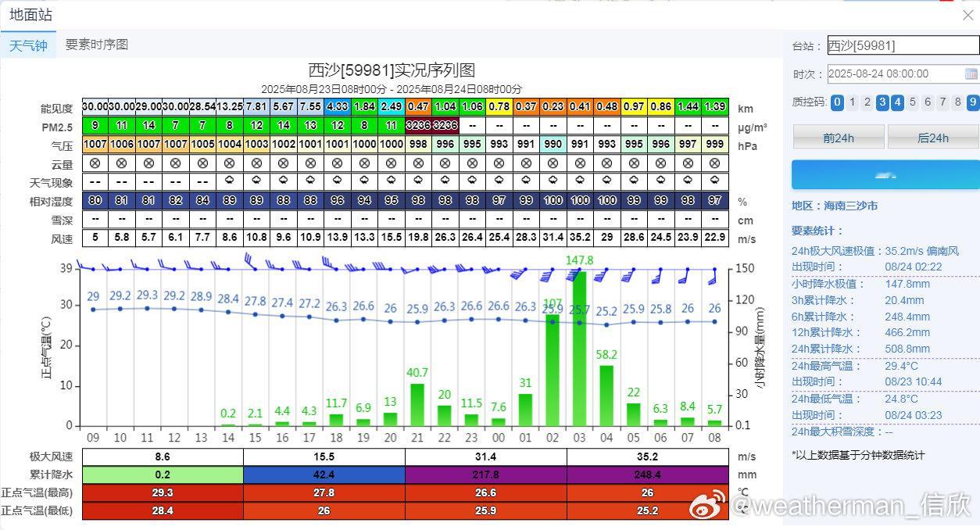980x530 pixels.
Task: Click the 28.4 正点气温(最低) cell
Action: [x=163, y=510]
